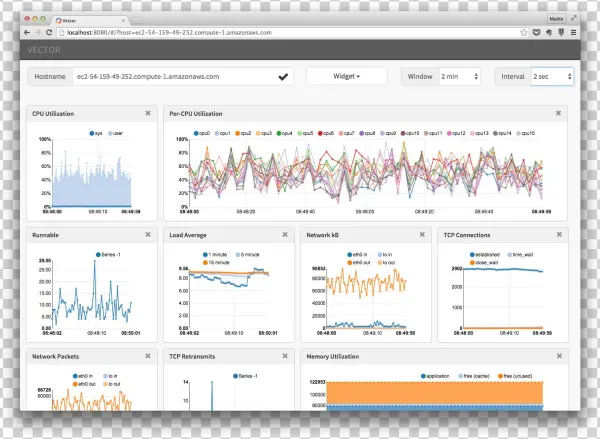Close the Memory Utilization widget

click(x=559, y=356)
